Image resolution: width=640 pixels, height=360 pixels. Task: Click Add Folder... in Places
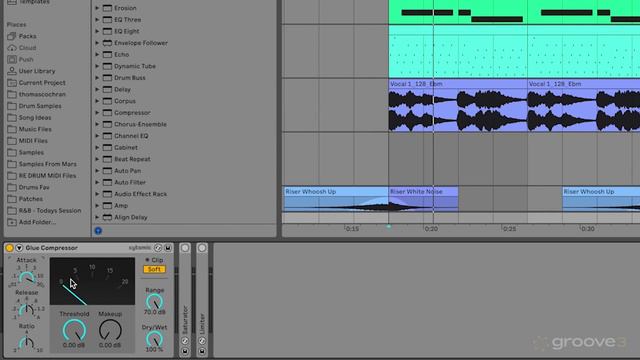pyautogui.click(x=37, y=222)
